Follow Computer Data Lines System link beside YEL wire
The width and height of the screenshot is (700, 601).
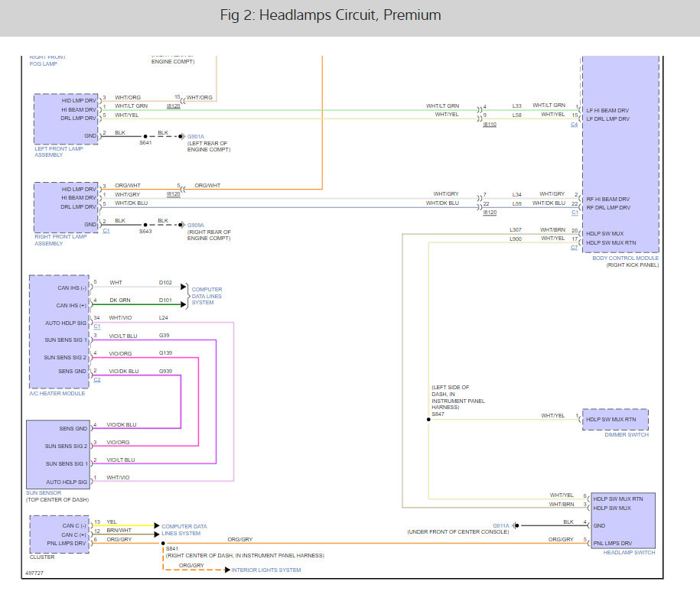pyautogui.click(x=184, y=530)
